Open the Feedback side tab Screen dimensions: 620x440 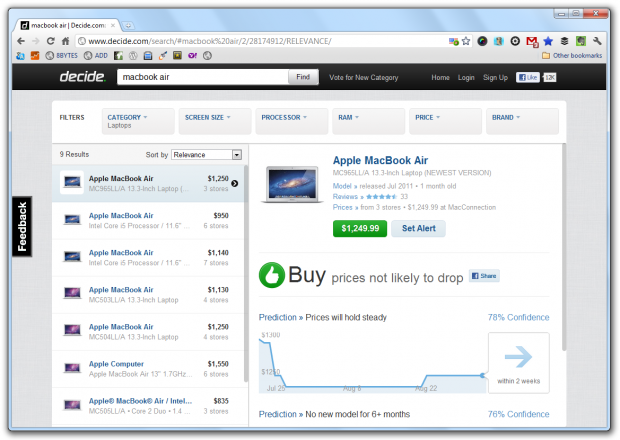pyautogui.click(x=22, y=227)
